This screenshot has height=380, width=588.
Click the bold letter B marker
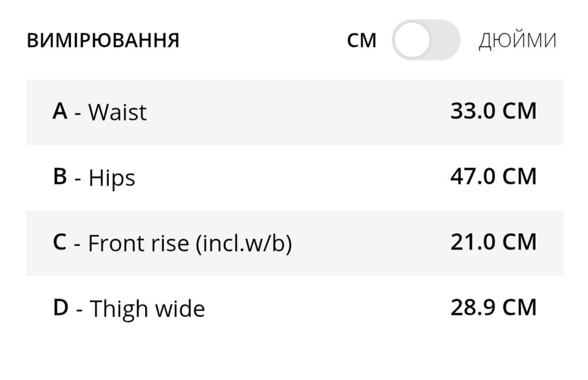[60, 177]
